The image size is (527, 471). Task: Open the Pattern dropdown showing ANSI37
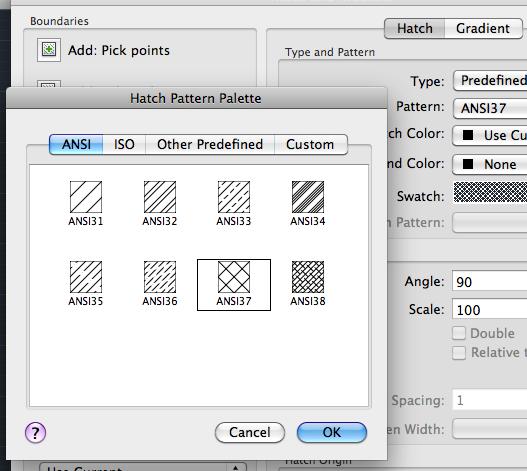(490, 108)
